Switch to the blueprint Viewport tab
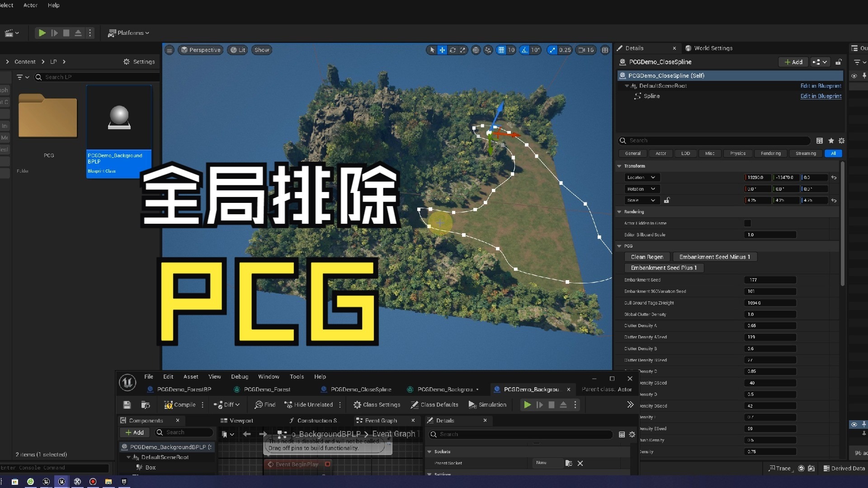868x488 pixels. 237,421
